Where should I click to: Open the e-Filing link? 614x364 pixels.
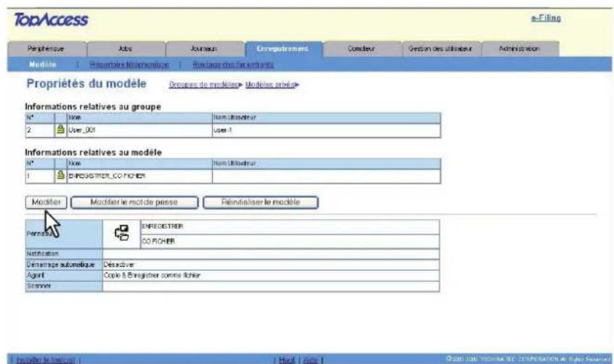546,18
